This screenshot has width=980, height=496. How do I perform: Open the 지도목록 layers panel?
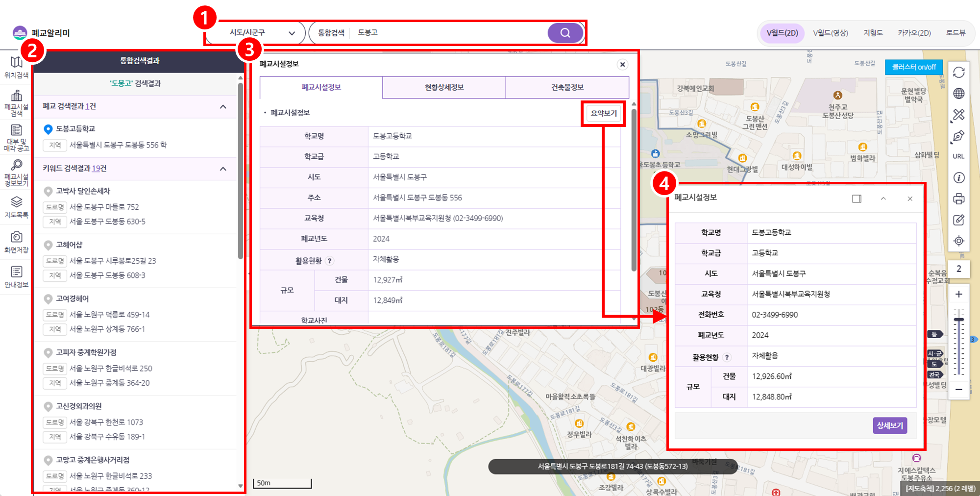(x=16, y=207)
